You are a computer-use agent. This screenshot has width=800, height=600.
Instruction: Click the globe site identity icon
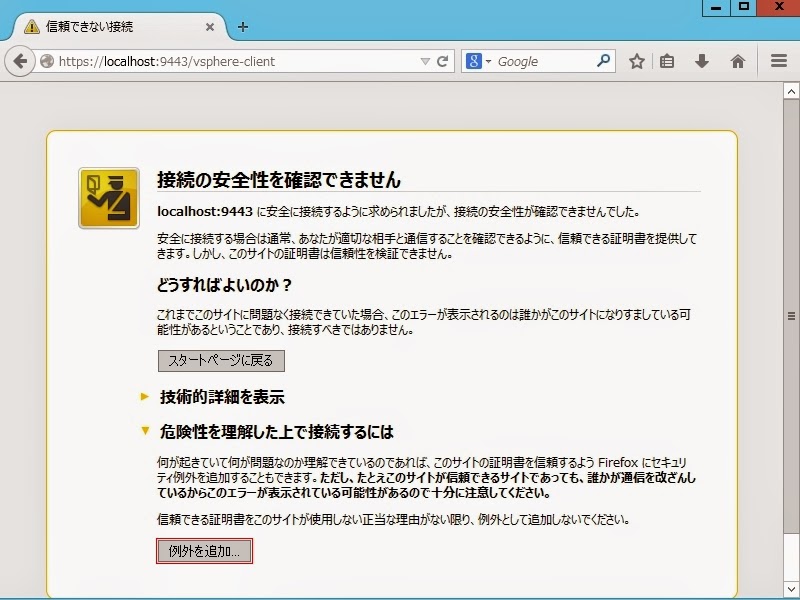pyautogui.click(x=47, y=62)
